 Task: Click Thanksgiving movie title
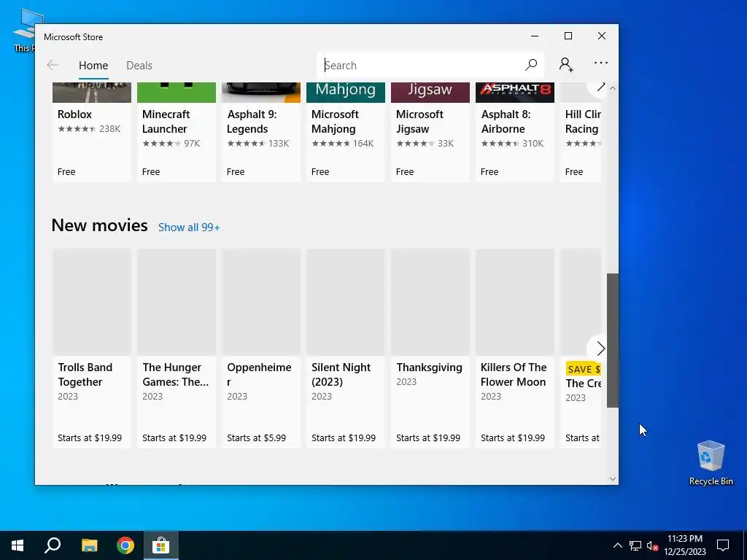click(x=429, y=367)
